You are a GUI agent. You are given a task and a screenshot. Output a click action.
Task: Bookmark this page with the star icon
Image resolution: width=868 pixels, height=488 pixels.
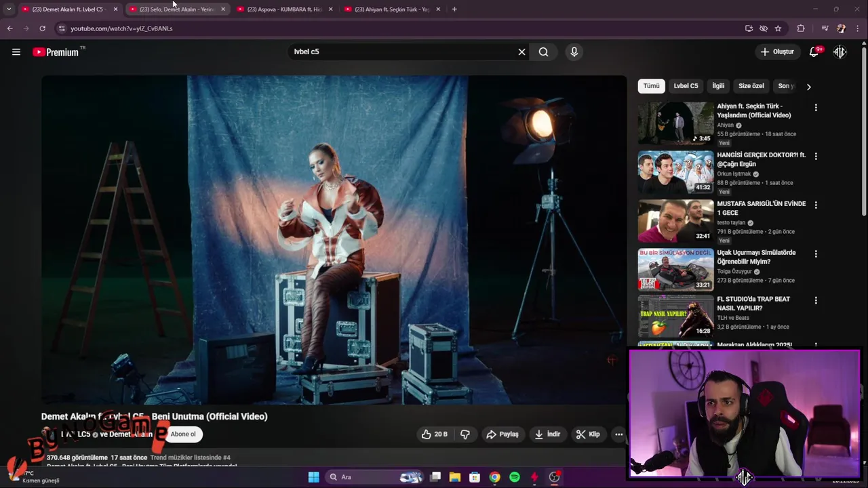778,28
